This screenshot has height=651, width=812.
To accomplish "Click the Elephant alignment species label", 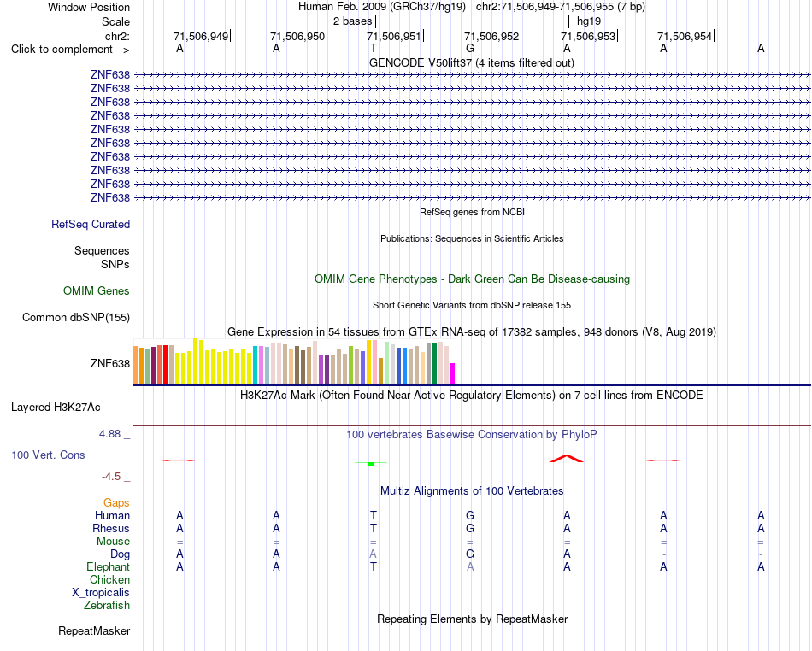I will coord(108,566).
